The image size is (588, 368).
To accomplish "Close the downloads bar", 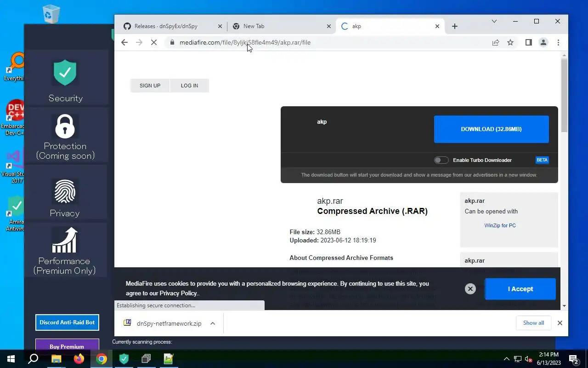I will [560, 323].
